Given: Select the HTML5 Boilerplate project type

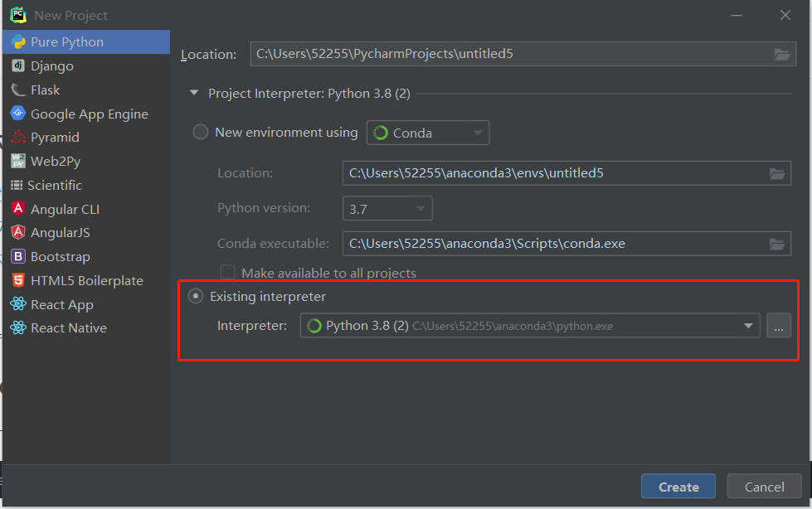Looking at the screenshot, I should click(18, 280).
